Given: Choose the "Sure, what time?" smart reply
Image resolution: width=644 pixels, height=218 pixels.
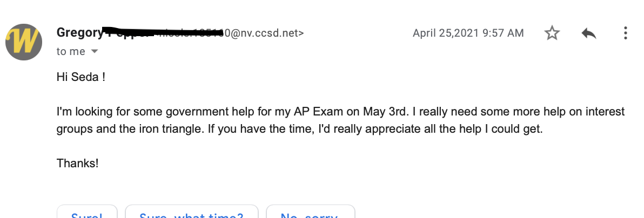Looking at the screenshot, I should [x=191, y=214].
